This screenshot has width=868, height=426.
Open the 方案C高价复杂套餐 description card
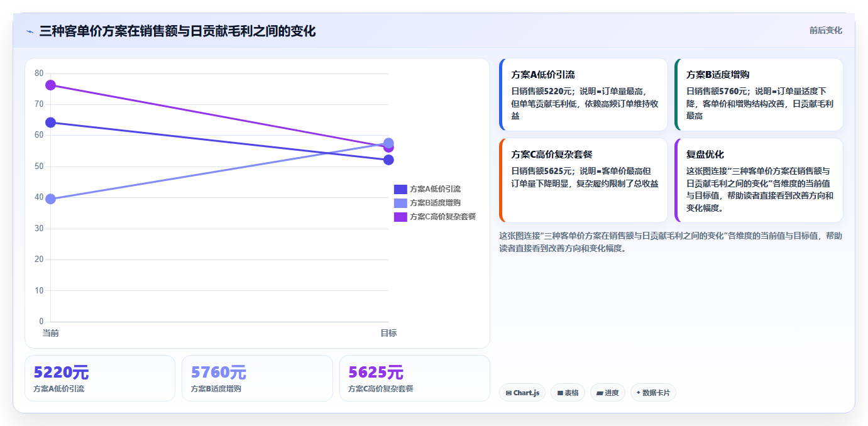pyautogui.click(x=583, y=180)
